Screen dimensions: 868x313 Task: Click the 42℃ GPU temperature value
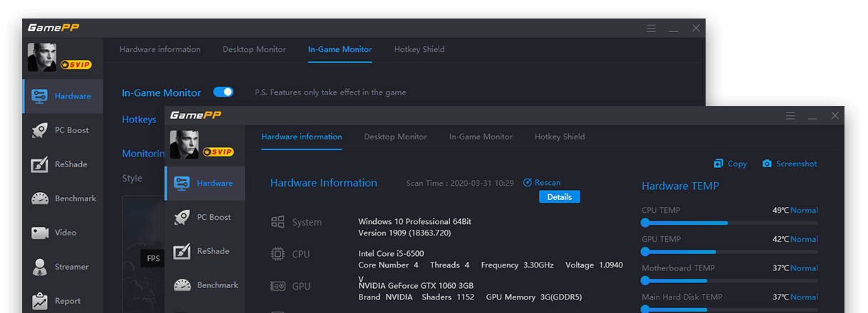(x=780, y=240)
